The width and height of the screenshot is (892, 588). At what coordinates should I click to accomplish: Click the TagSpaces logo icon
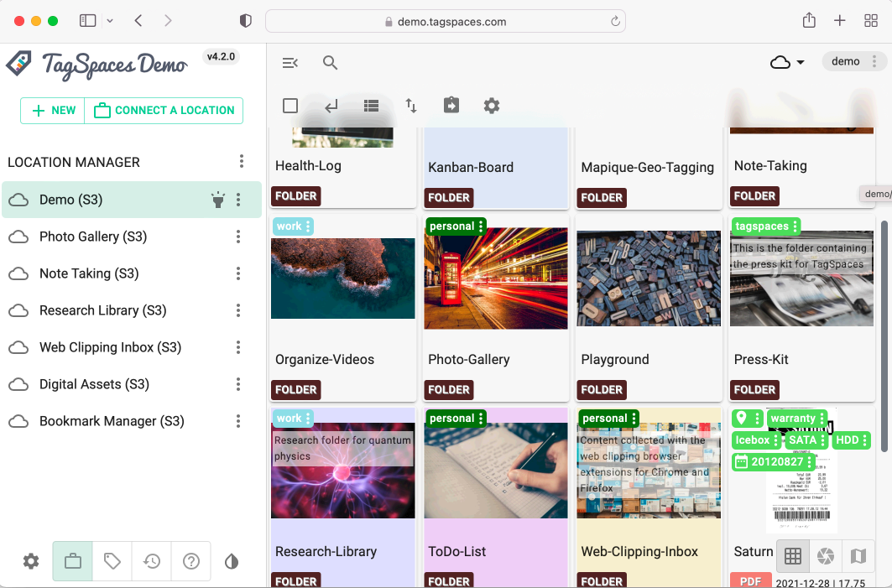pos(19,63)
